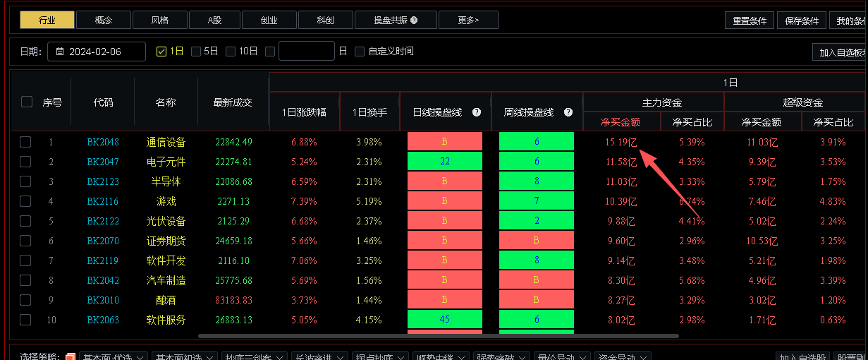Open the 更多> categories dropdown

tap(468, 20)
